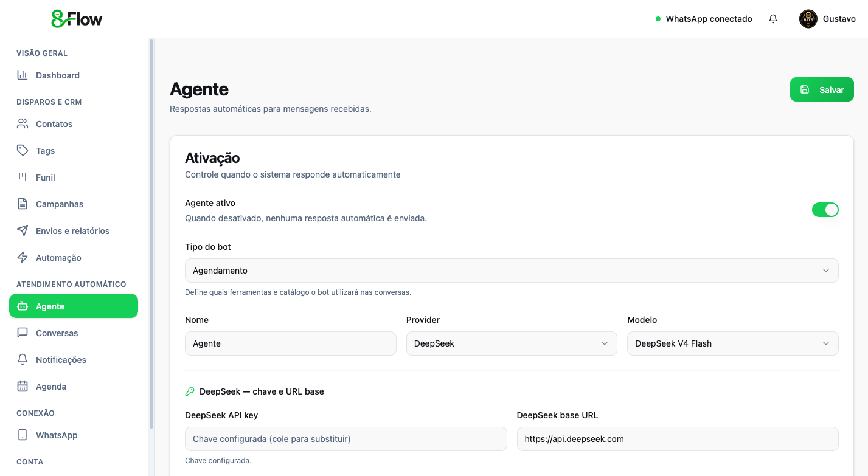Open Envios e relatórios in the sidebar
This screenshot has height=476, width=868.
coord(74,231)
